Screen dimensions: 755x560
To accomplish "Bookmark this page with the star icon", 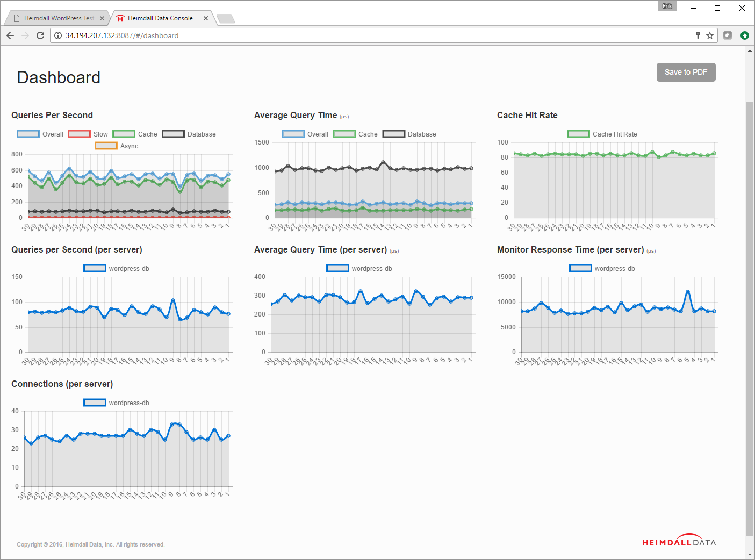I will pyautogui.click(x=710, y=35).
